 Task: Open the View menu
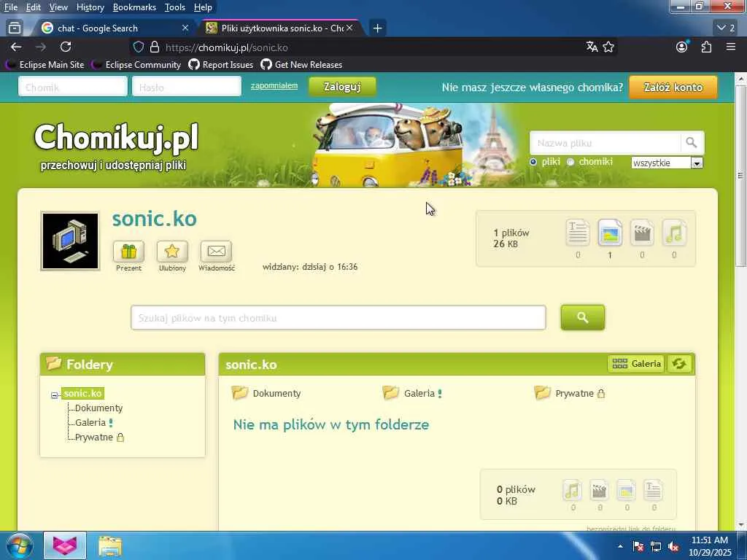(58, 7)
